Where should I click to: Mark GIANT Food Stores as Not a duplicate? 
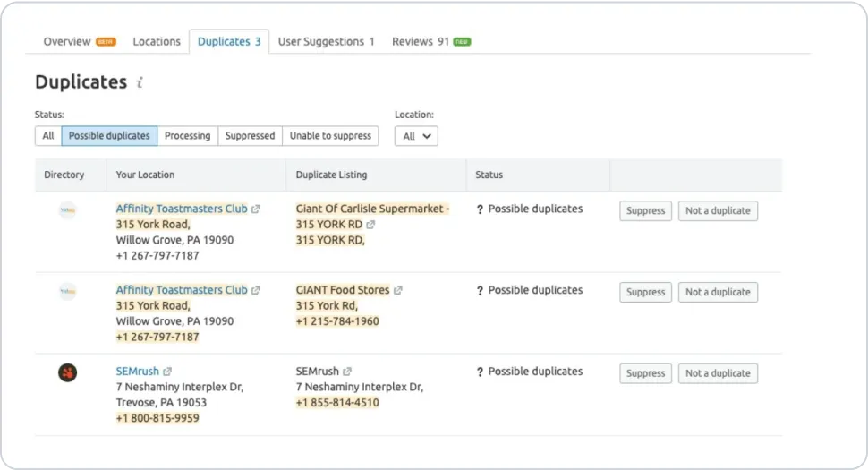point(718,293)
